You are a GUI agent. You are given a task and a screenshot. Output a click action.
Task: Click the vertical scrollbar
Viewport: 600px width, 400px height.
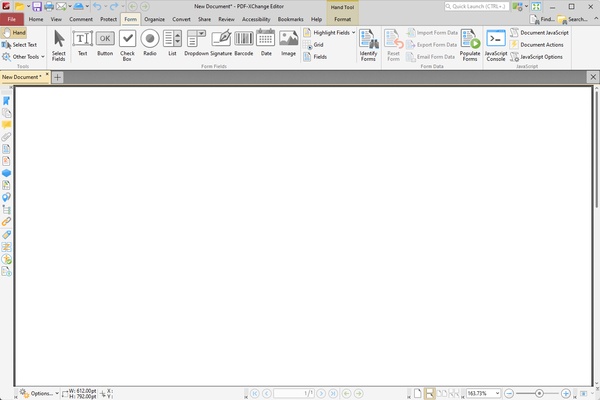(596, 149)
